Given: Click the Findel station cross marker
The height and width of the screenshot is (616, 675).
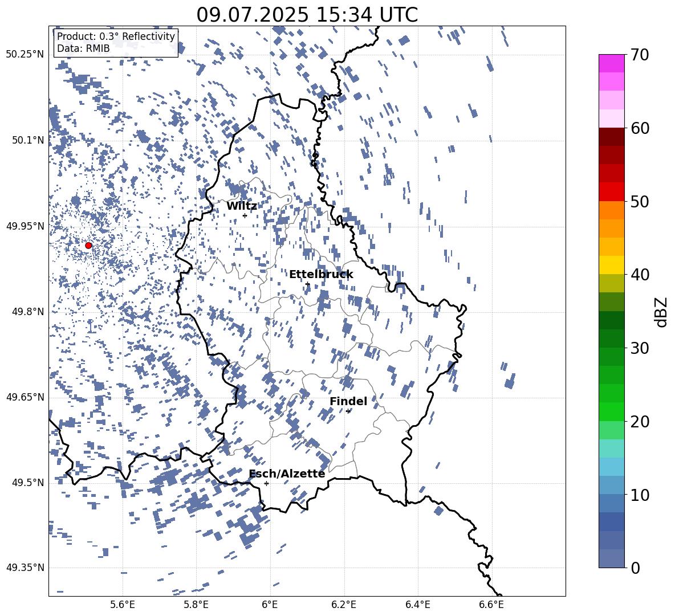Looking at the screenshot, I should tap(348, 411).
